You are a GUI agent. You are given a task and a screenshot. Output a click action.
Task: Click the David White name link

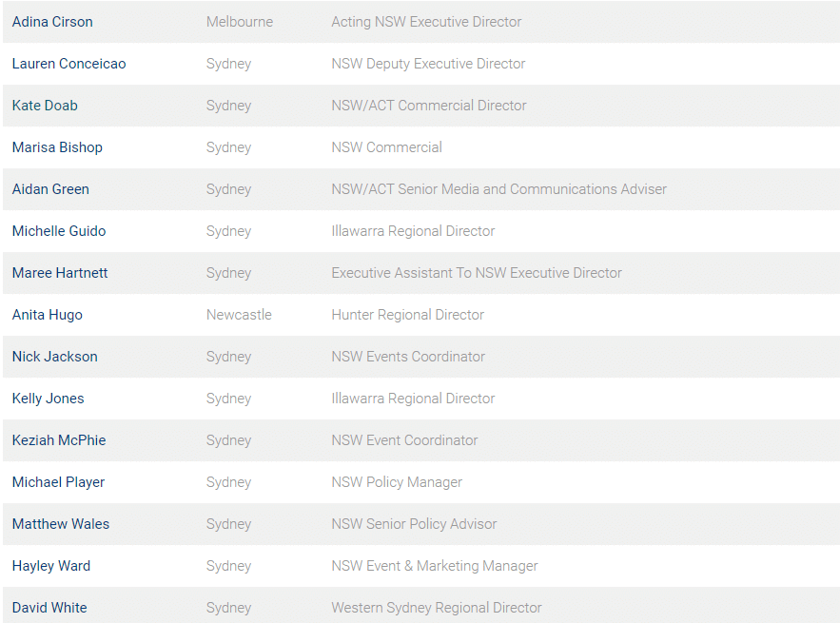49,608
